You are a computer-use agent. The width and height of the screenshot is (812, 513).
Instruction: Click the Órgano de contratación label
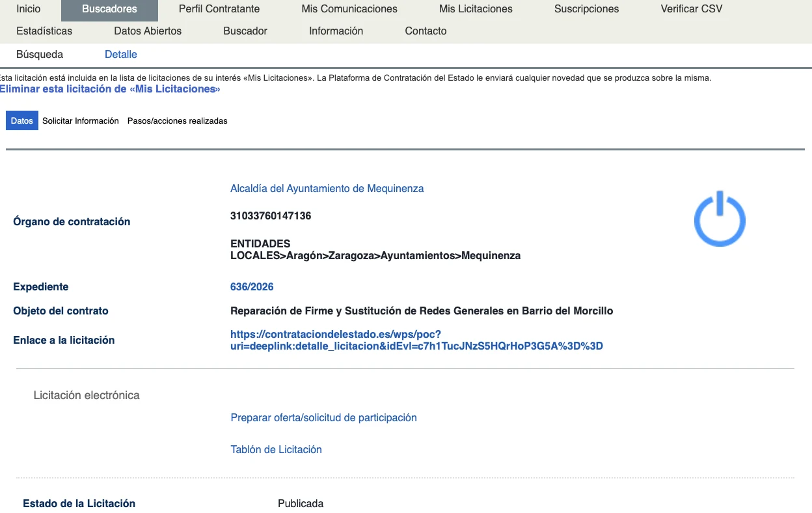72,221
